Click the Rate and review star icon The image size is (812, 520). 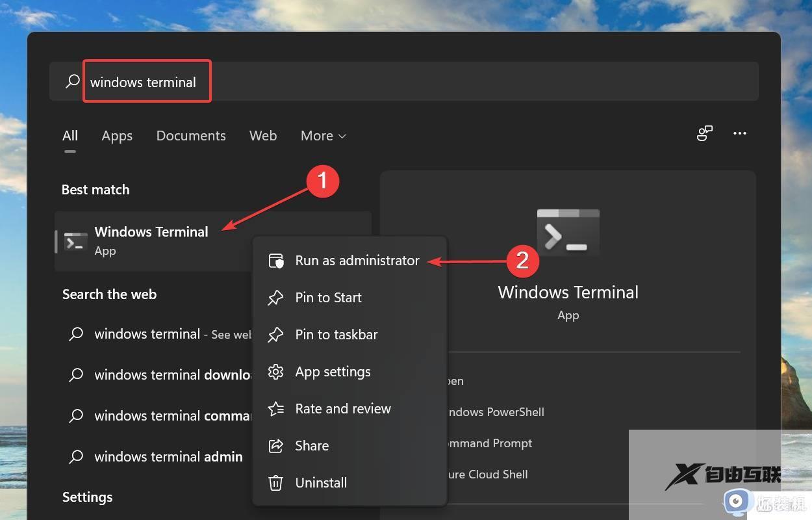(275, 408)
